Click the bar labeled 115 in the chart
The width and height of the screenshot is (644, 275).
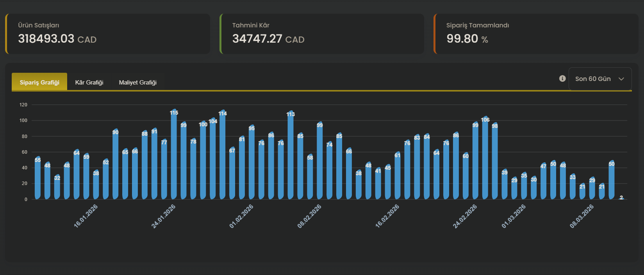click(174, 156)
